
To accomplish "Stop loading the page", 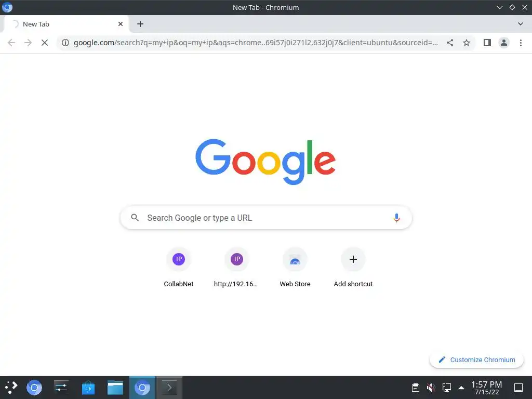I will (45, 43).
